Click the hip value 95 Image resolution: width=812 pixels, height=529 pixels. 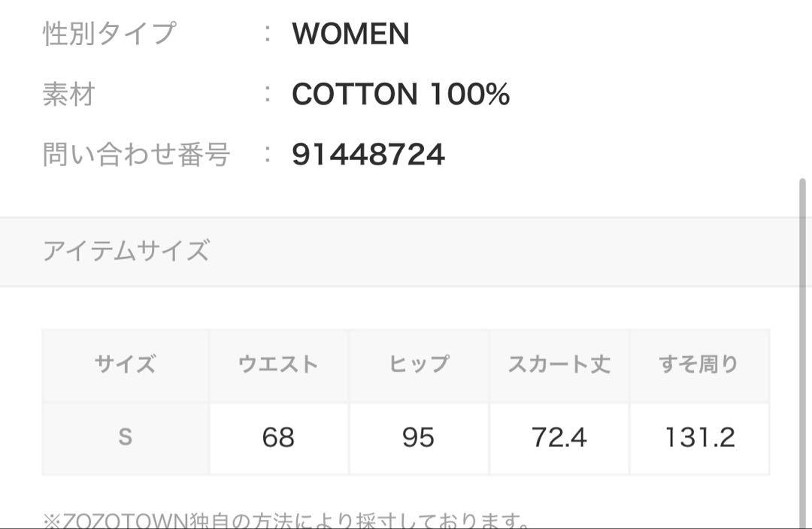[419, 438]
